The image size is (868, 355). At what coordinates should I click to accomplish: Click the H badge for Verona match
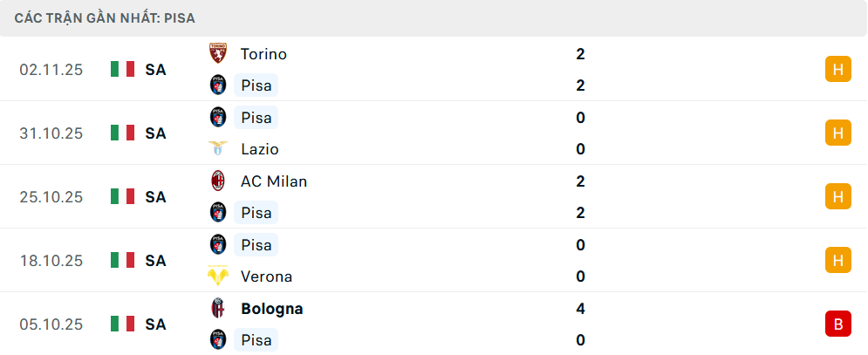coord(837,260)
